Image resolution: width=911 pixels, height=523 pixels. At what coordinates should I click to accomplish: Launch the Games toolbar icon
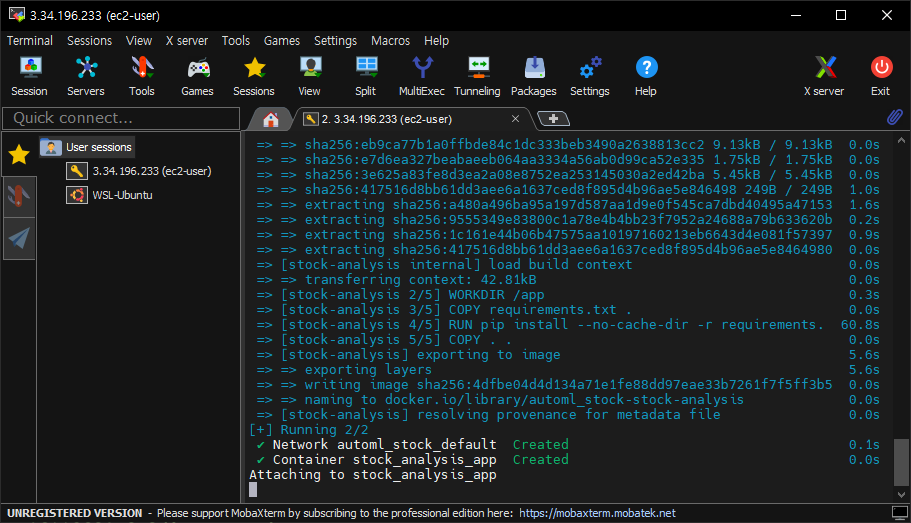[x=198, y=76]
